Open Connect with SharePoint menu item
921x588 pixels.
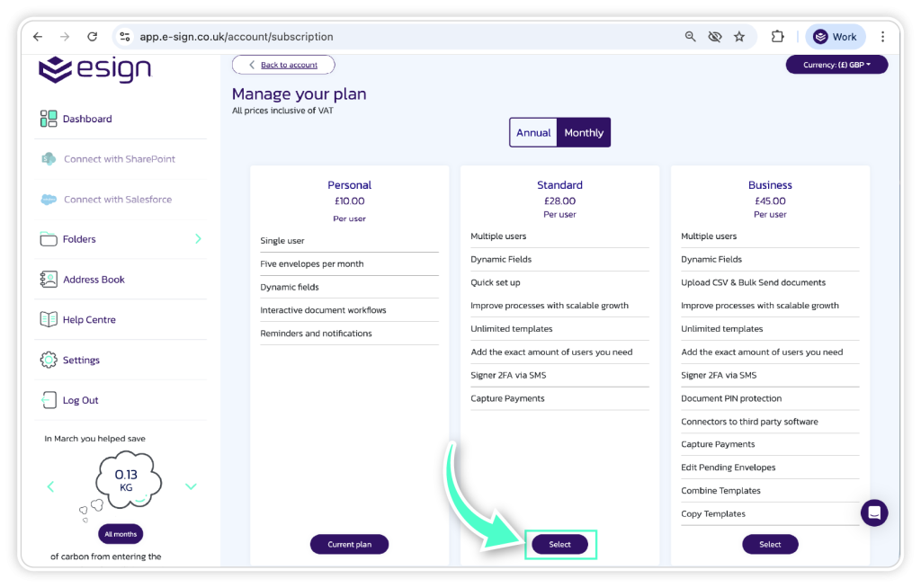point(119,159)
